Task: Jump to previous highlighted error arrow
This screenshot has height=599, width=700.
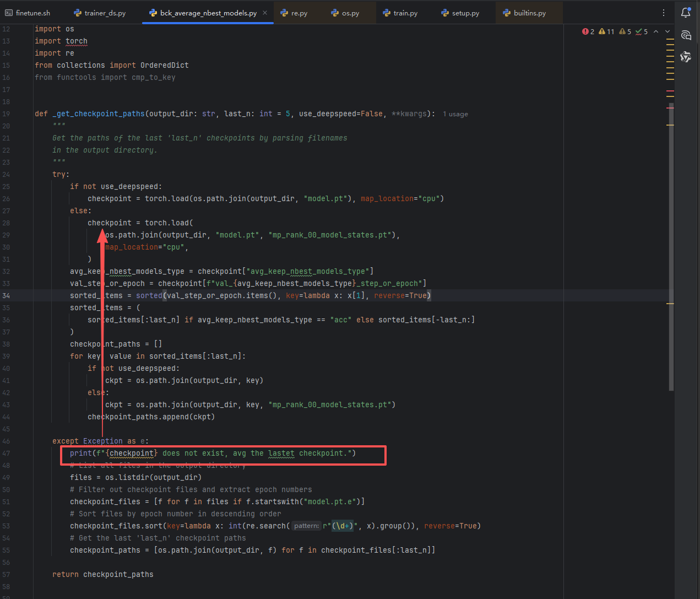Action: click(656, 31)
